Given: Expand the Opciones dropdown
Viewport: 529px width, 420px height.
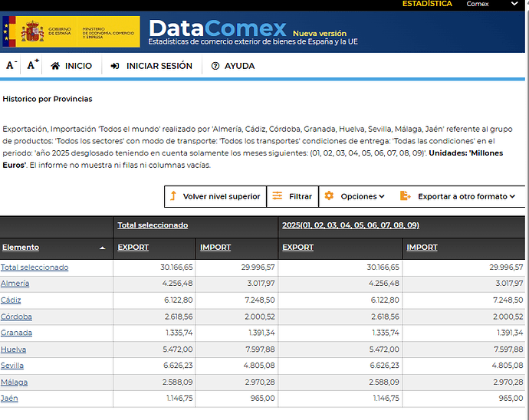Looking at the screenshot, I should pos(355,196).
